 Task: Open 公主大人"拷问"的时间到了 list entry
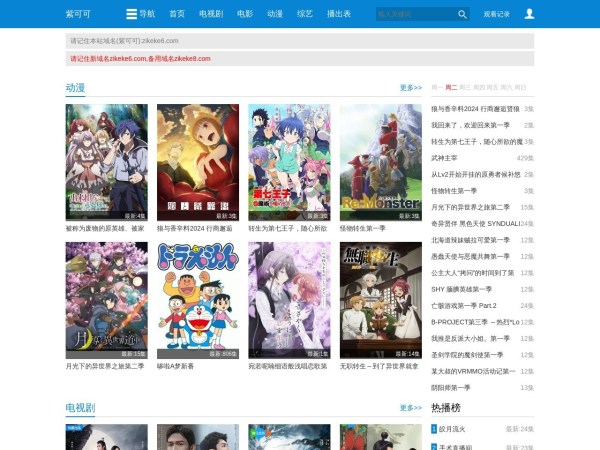tap(473, 273)
